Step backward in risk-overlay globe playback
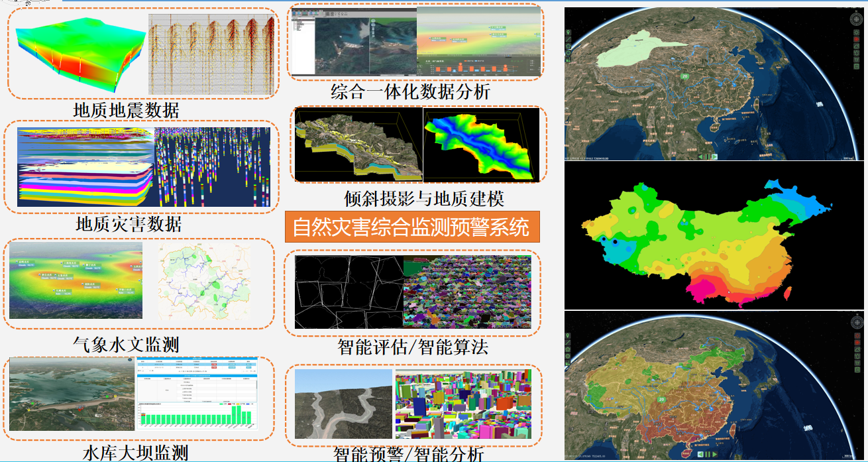Screen dimensions: 868x462 [x=700, y=454]
